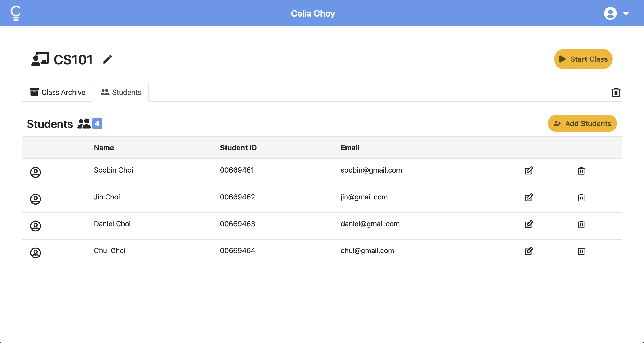This screenshot has height=343, width=644.
Task: Remove Chul Choi using the trash icon
Action: 581,251
